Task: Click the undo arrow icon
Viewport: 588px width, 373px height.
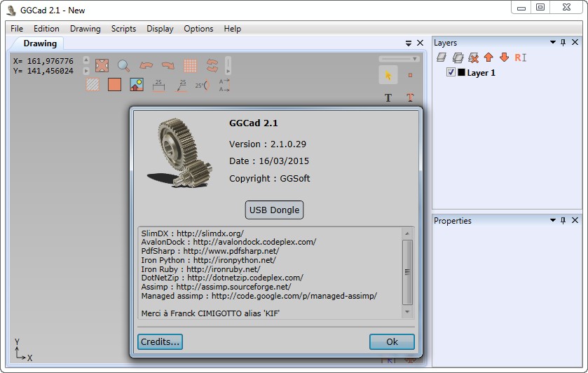Action: click(146, 65)
